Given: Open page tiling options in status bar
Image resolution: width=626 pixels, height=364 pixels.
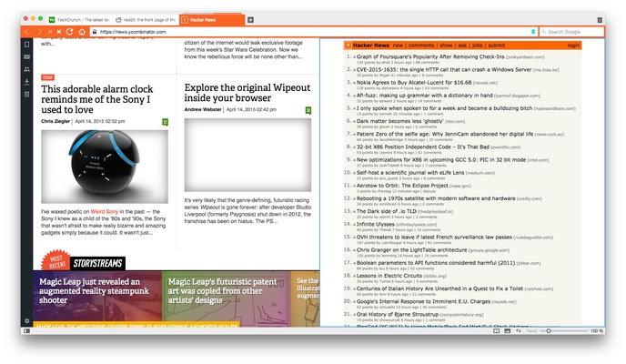Looking at the screenshot, I should (x=496, y=331).
